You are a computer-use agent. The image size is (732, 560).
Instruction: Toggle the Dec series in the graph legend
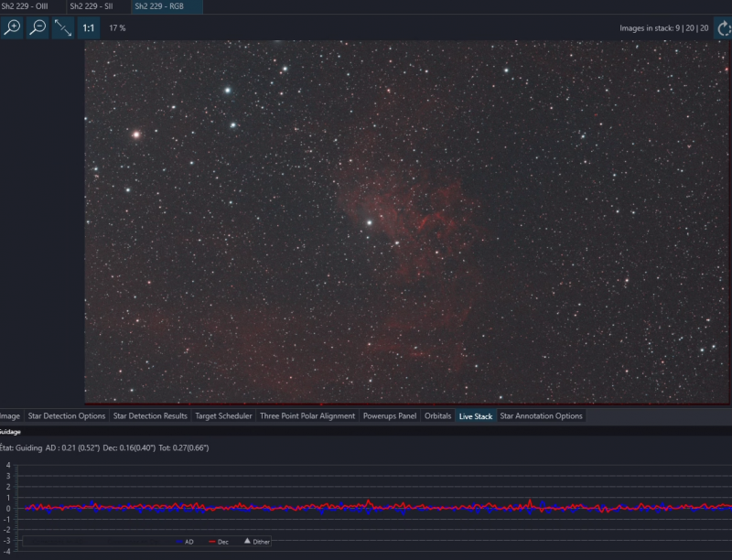[x=219, y=542]
